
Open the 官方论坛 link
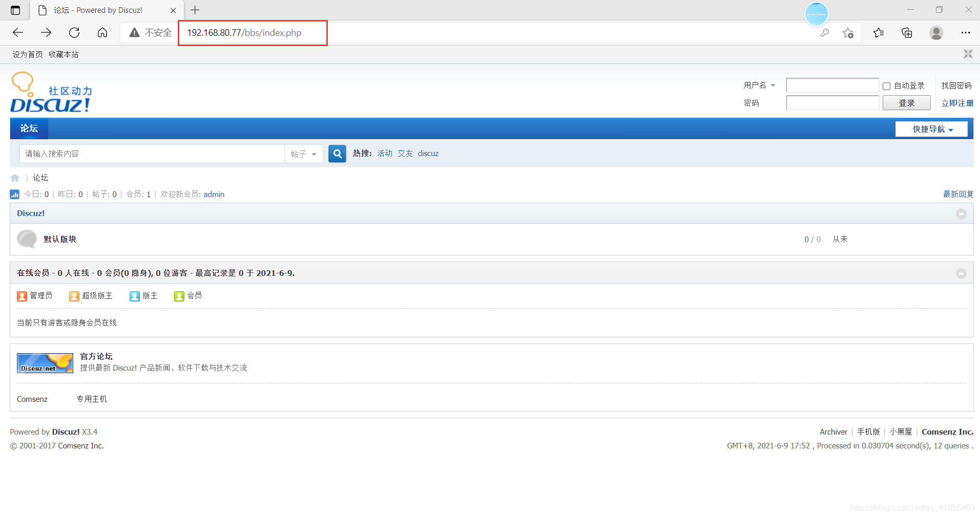[x=96, y=356]
